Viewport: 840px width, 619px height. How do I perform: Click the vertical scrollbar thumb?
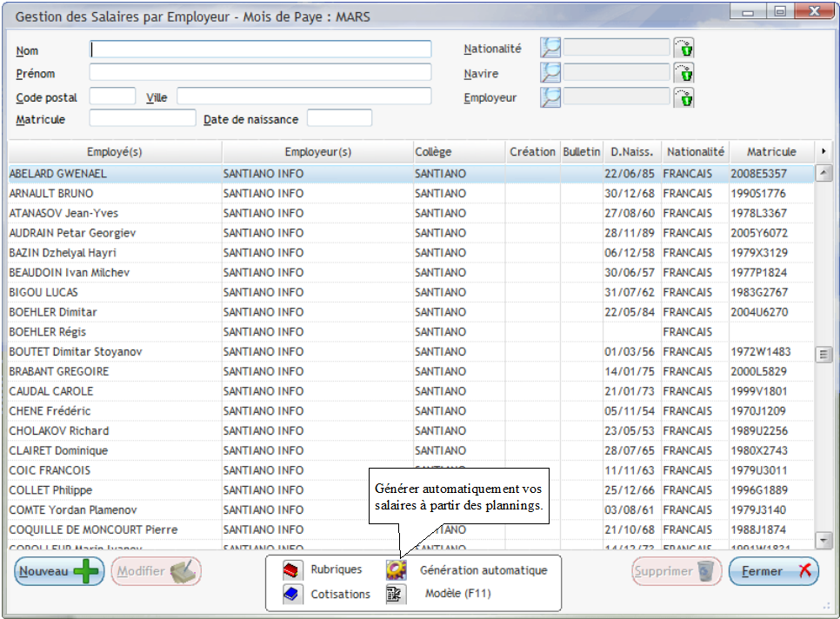tap(824, 355)
